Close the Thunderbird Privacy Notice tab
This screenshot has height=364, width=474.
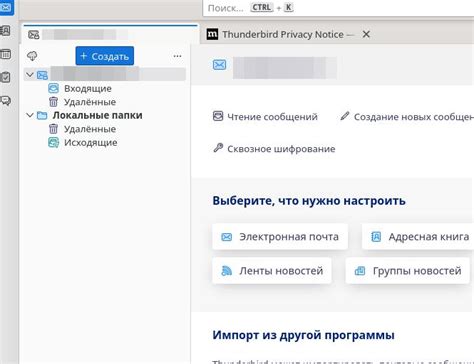[x=366, y=34]
